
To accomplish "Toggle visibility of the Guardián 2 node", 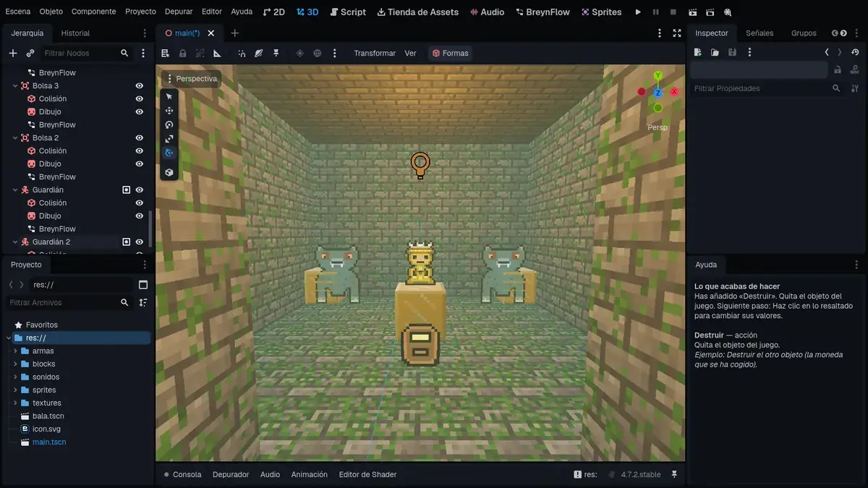I will tap(140, 242).
